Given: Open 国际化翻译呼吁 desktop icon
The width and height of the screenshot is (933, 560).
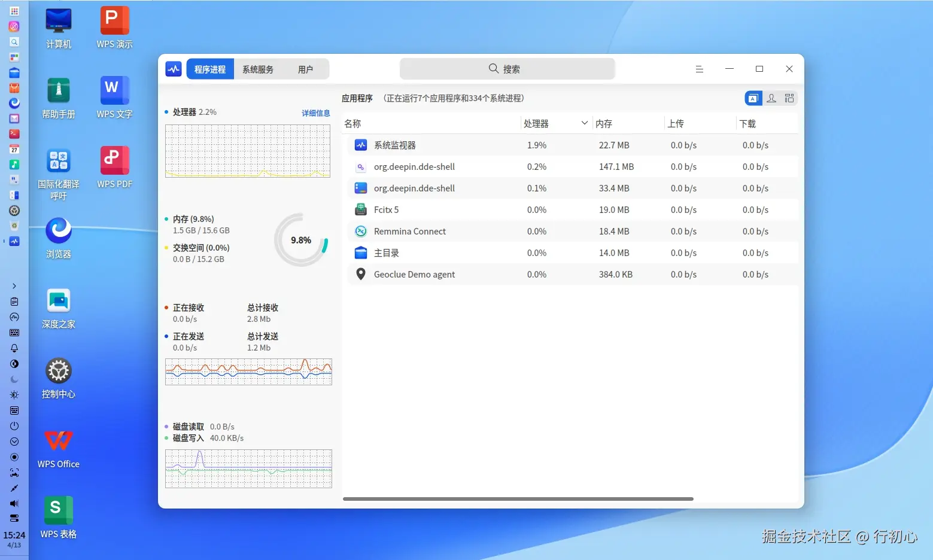Looking at the screenshot, I should [x=59, y=174].
